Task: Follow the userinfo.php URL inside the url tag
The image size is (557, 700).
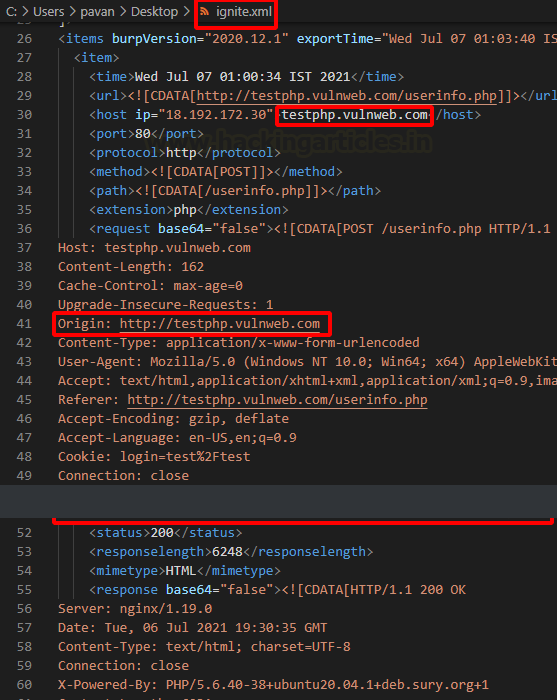Action: coord(347,96)
